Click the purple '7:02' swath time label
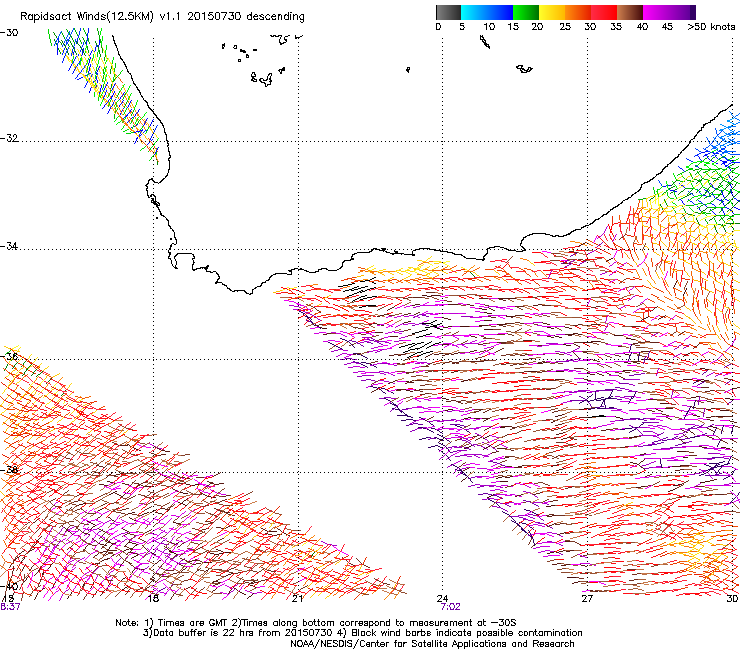 450,607
